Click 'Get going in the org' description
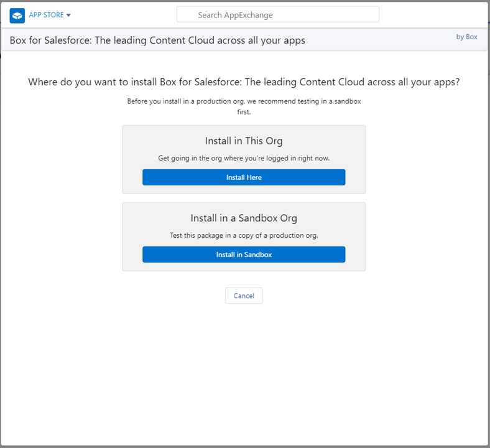490x448 pixels. tap(244, 158)
